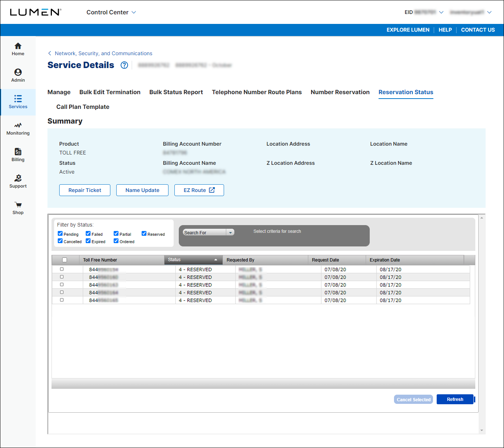The height and width of the screenshot is (448, 504).
Task: Open Support icon in sidebar
Action: (18, 178)
